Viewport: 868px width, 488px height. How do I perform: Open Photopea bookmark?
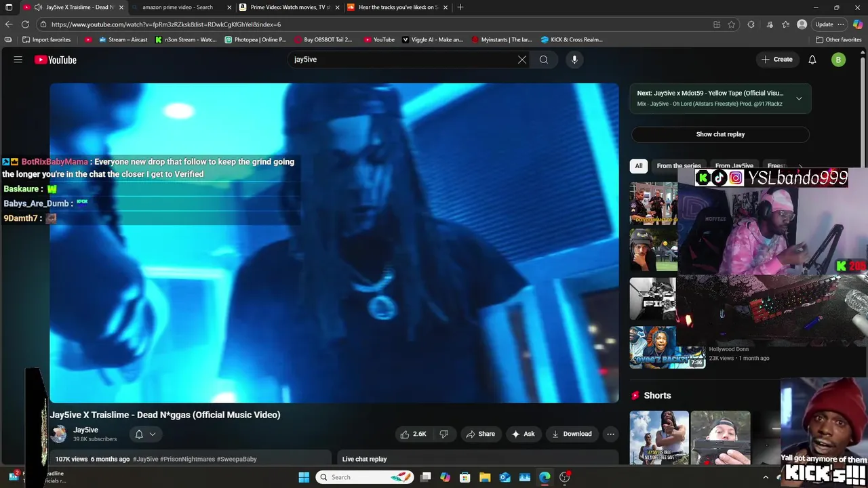tap(256, 40)
